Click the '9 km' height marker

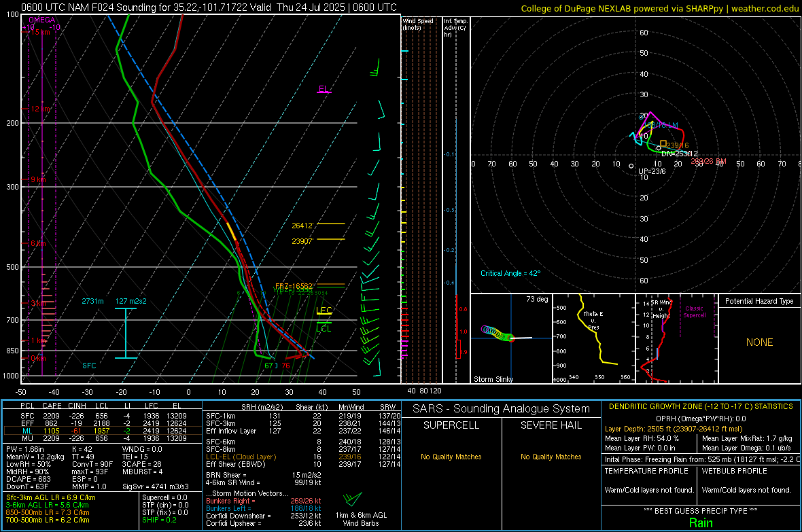click(38, 179)
